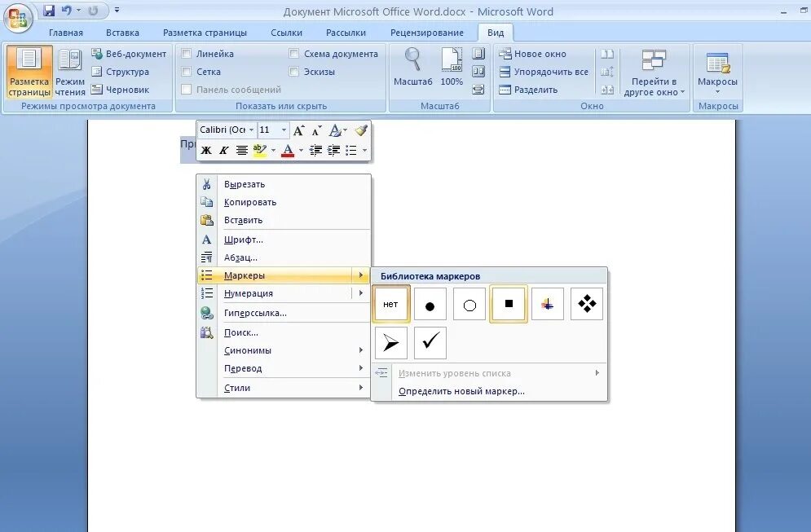811x532 pixels.
Task: Select two pages zoom view
Action: [478, 72]
